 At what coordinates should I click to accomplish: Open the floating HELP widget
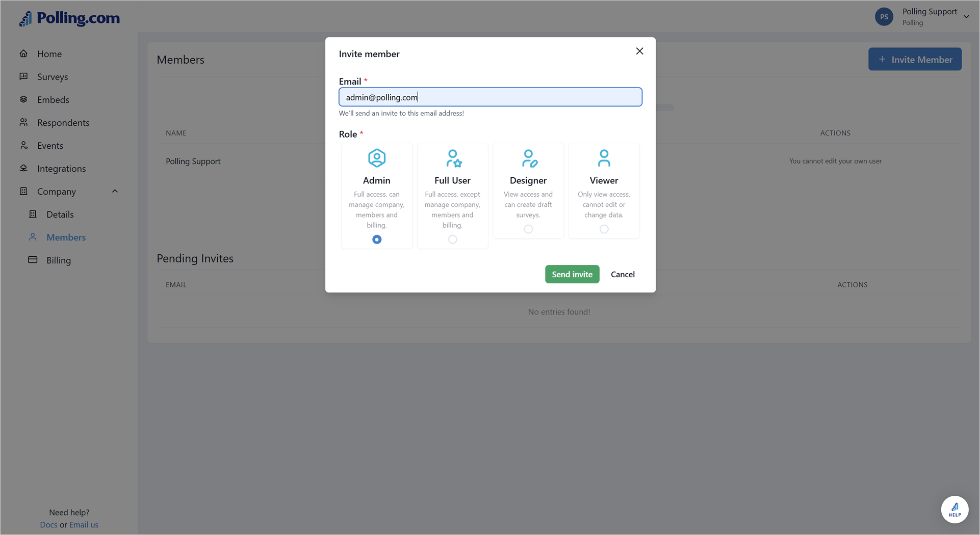(x=955, y=510)
